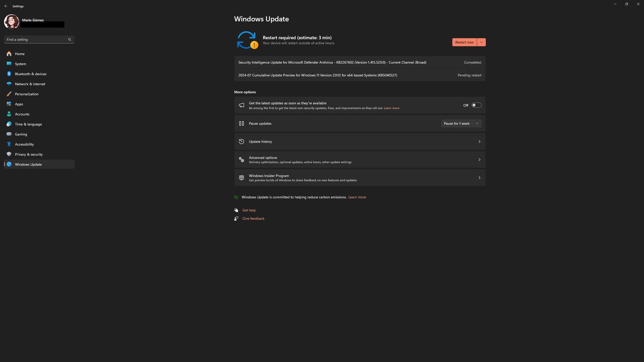This screenshot has width=644, height=362.
Task: Click the Get help headset icon
Action: click(236, 210)
